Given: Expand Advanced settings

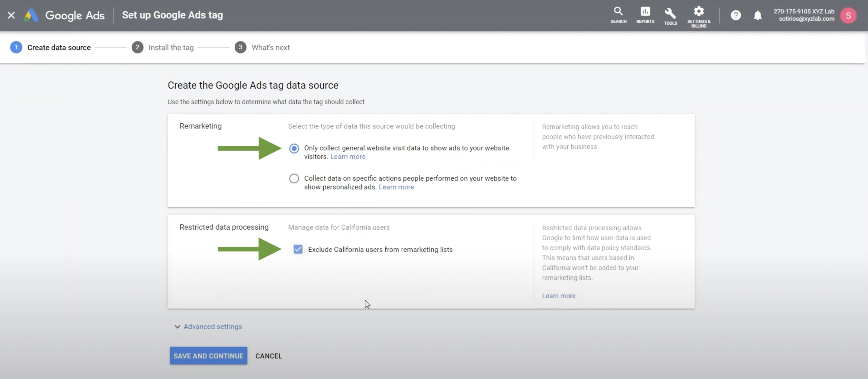Looking at the screenshot, I should point(208,326).
